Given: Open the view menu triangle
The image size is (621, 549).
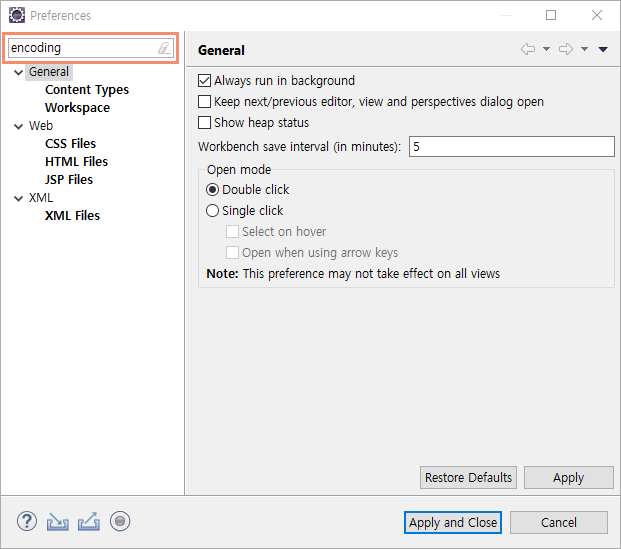Looking at the screenshot, I should click(603, 49).
